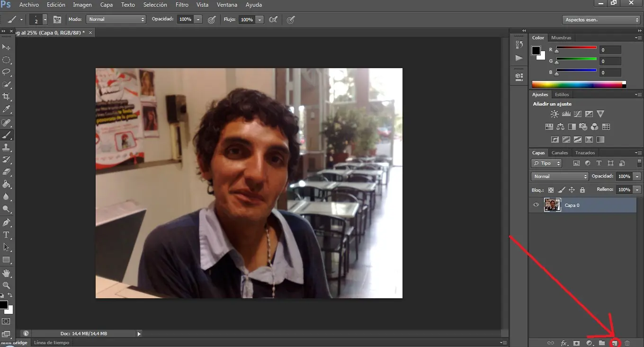Delete layer with the trash icon
Viewport: 644px width, 347px height.
627,343
